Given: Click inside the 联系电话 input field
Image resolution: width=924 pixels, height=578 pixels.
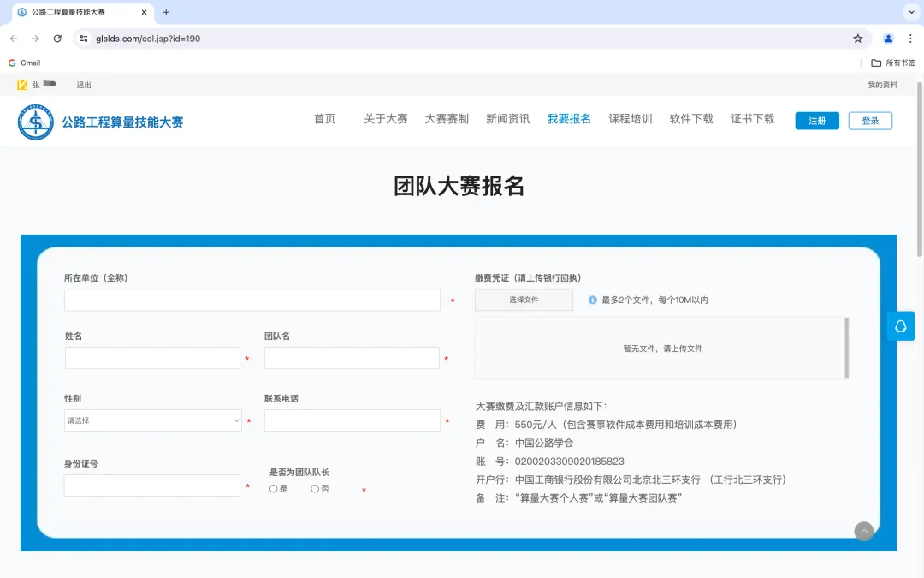Looking at the screenshot, I should coord(352,420).
